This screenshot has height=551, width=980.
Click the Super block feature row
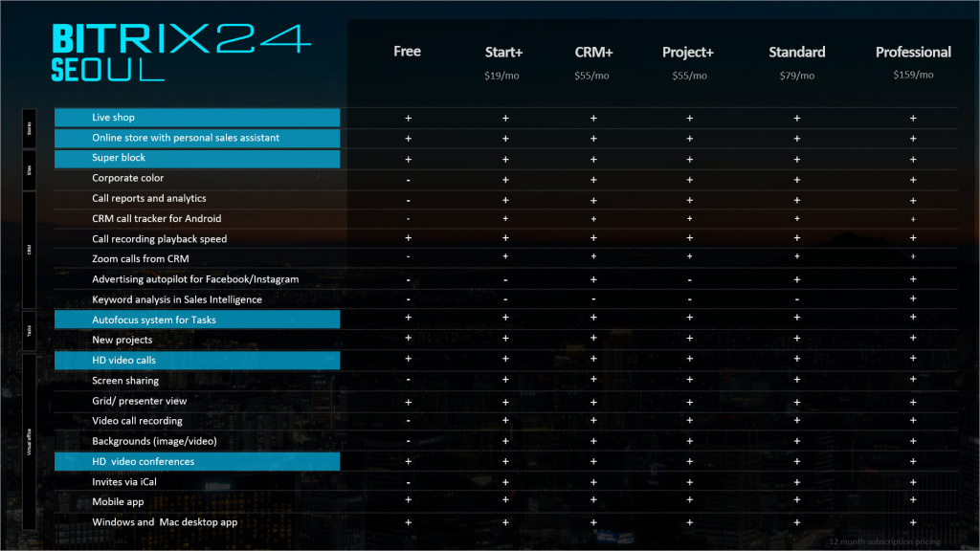pos(197,158)
